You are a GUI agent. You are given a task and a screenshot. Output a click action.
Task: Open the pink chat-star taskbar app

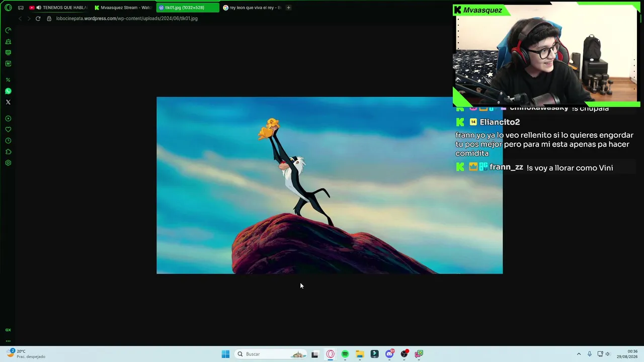click(x=419, y=354)
